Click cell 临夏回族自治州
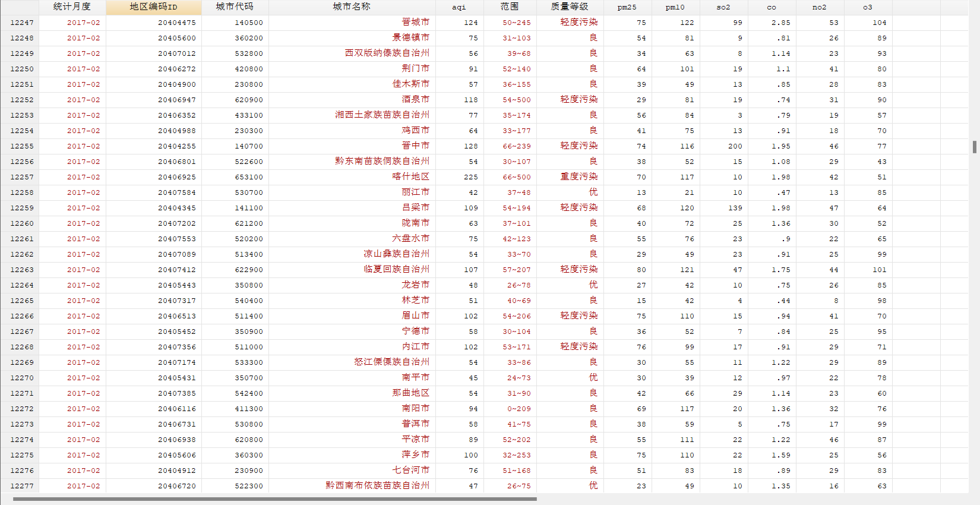Screen dimensions: 980x505 (352, 270)
